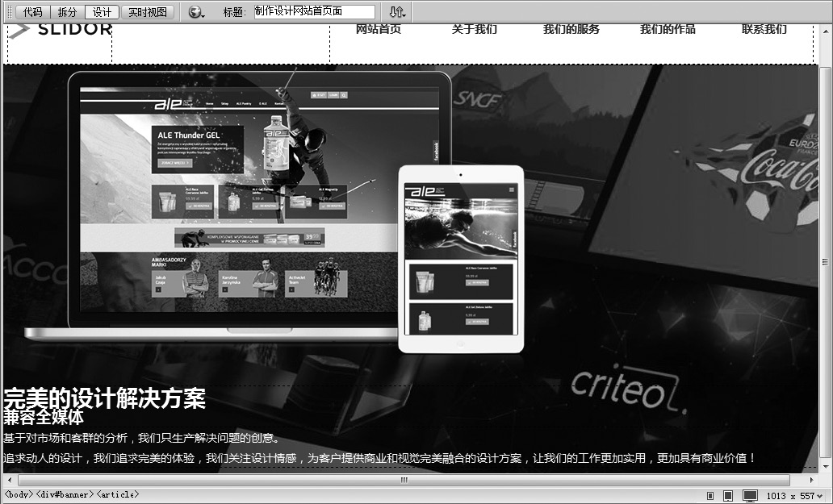The width and height of the screenshot is (833, 504).
Task: Open the preview in browser globe menu
Action: point(196,11)
